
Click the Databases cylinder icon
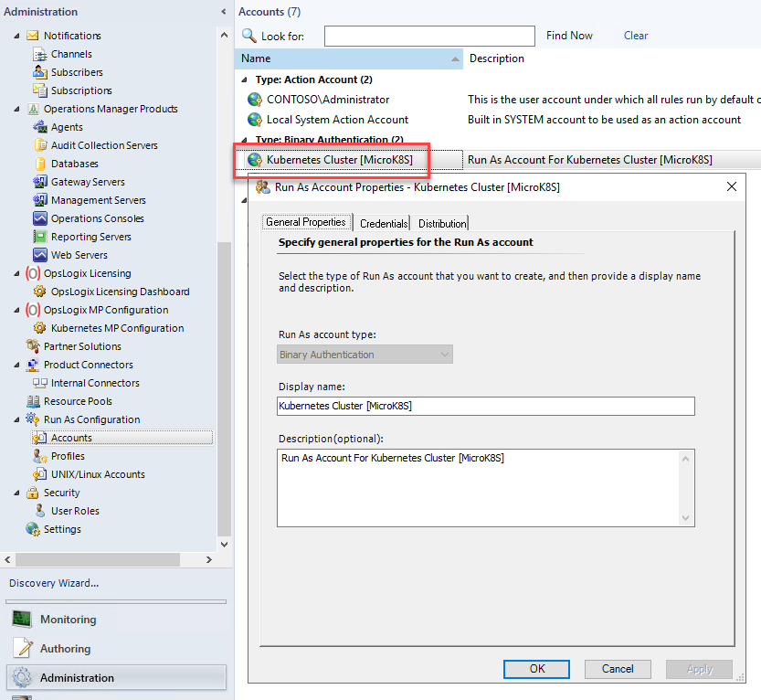[40, 164]
